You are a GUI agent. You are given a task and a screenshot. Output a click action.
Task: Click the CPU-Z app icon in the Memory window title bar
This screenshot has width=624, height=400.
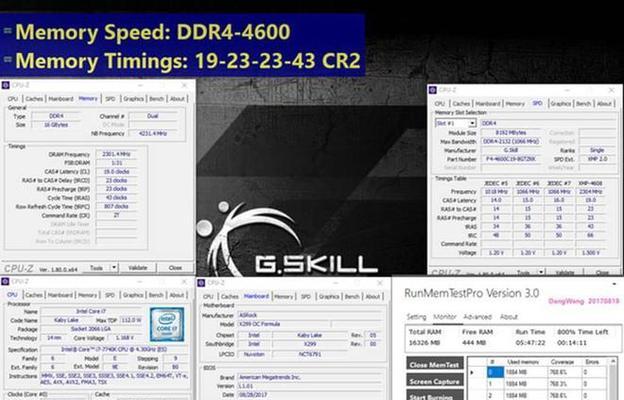click(x=5, y=85)
